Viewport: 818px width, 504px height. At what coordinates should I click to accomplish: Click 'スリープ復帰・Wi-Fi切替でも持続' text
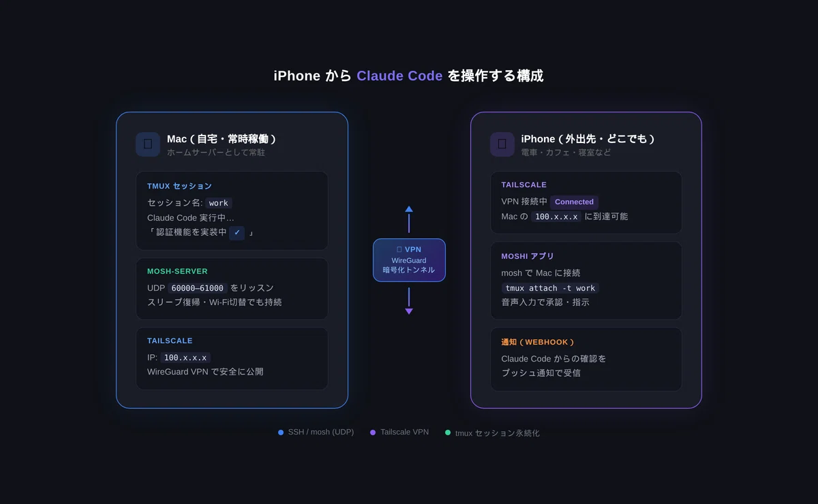(x=214, y=302)
